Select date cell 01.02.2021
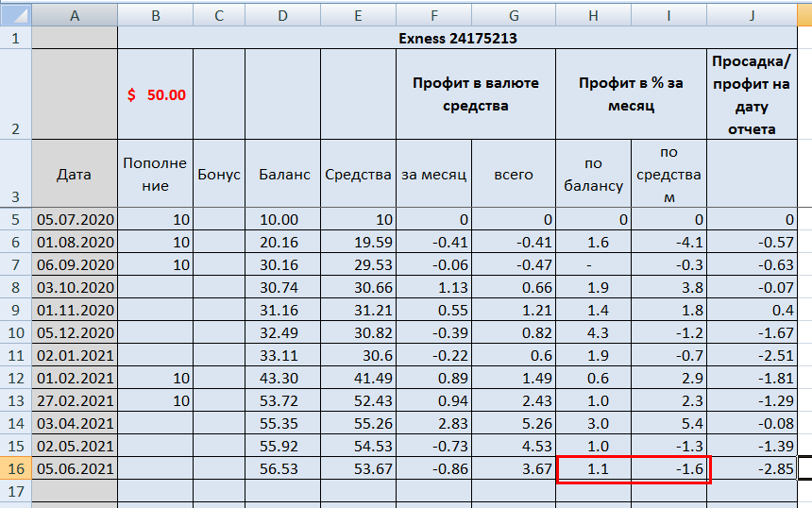The image size is (812, 508). (x=75, y=378)
